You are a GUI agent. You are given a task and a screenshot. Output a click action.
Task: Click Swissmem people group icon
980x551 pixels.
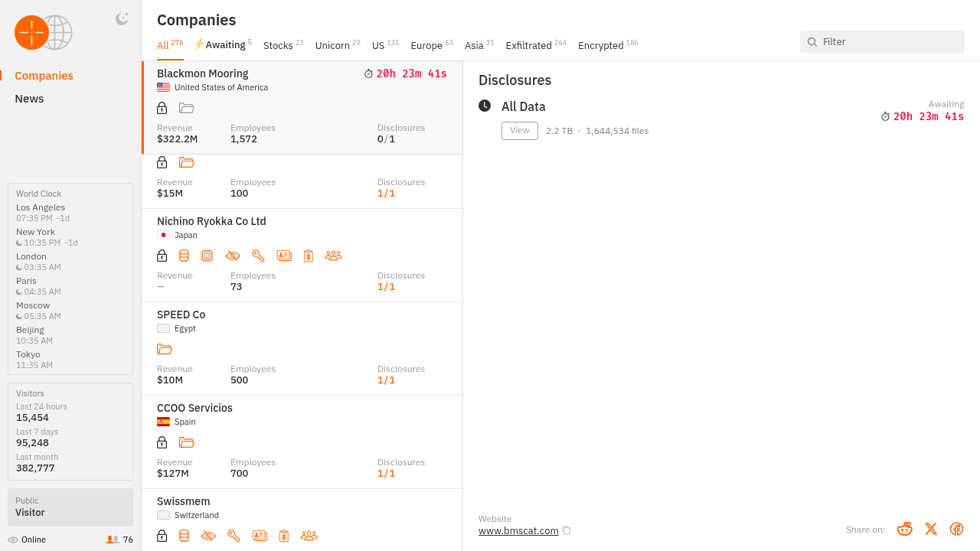click(309, 536)
